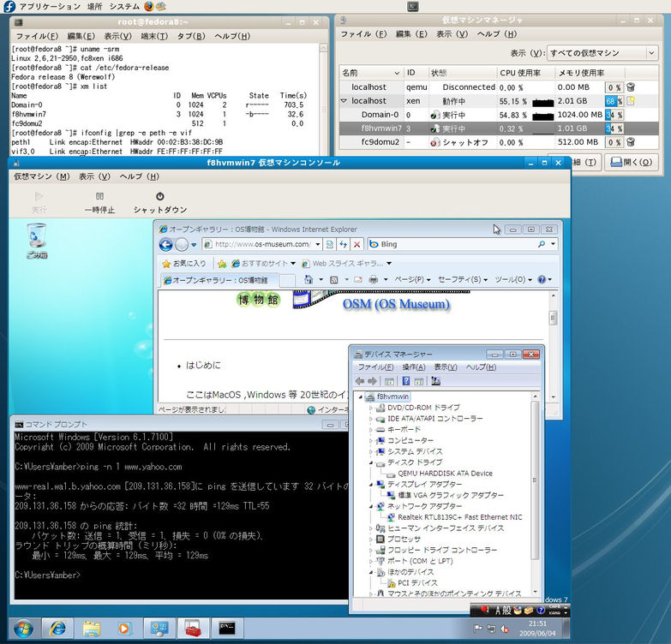Click the OSM (OS Museum) heading link
Viewport: 671px width, 644px height.
396,304
